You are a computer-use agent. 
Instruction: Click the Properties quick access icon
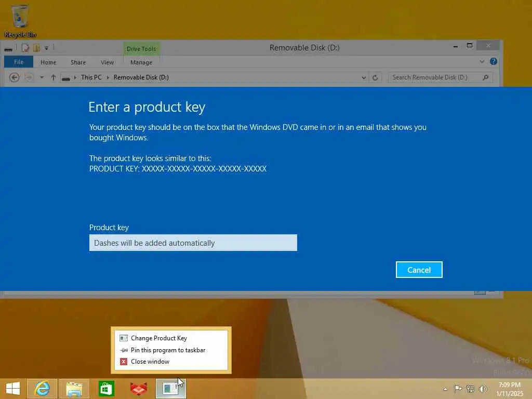point(25,48)
